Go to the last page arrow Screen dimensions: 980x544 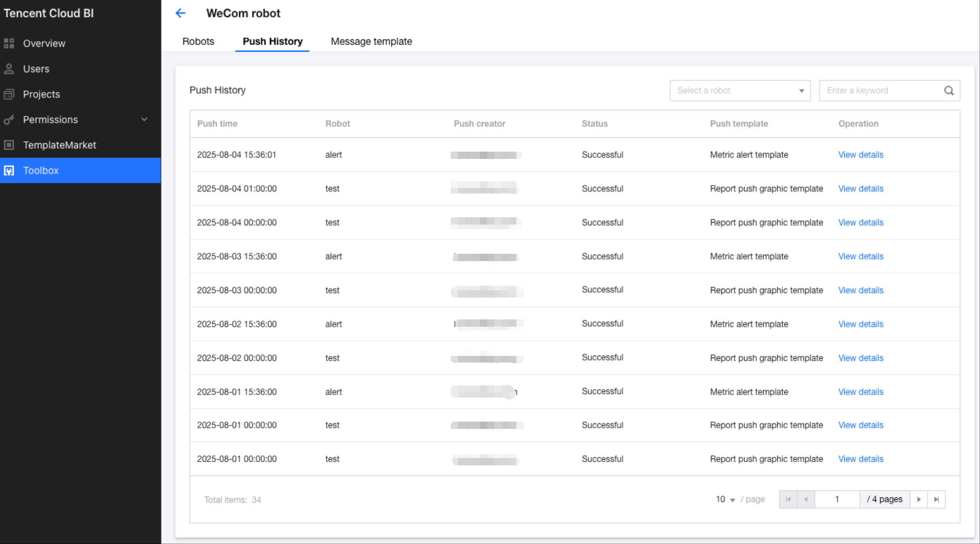click(x=936, y=499)
